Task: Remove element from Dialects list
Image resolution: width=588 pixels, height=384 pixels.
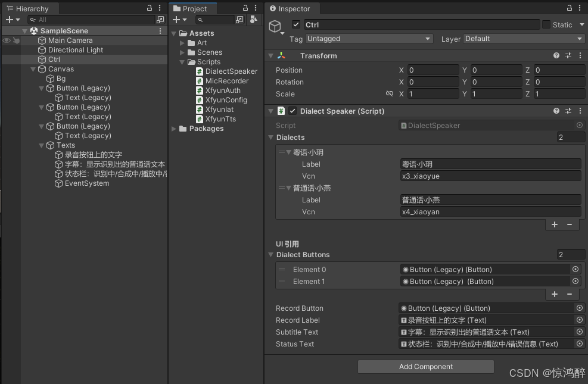Action: pyautogui.click(x=570, y=224)
